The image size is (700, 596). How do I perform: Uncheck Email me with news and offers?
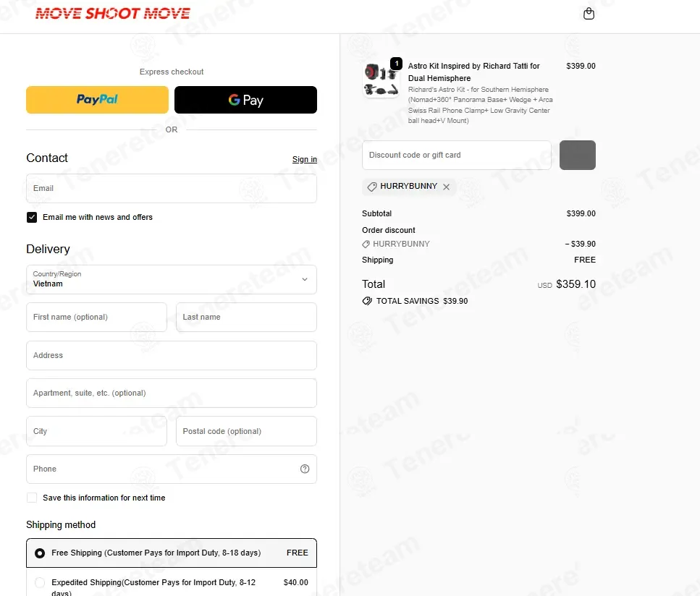pos(32,217)
